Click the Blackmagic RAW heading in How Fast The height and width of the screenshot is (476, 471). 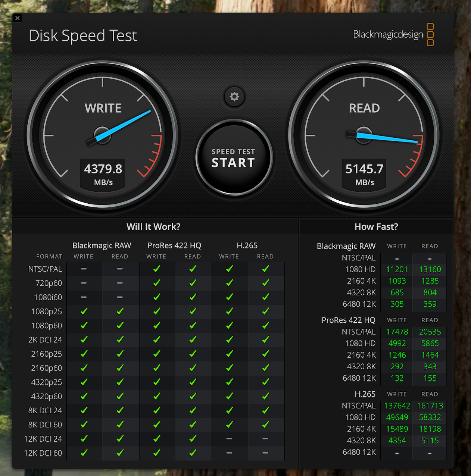pyautogui.click(x=346, y=246)
